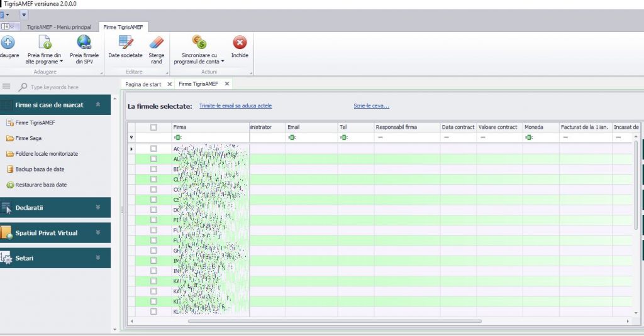Screen dimensions: 644x336
Task: Click the Sterge rand eraser icon
Action: [157, 42]
